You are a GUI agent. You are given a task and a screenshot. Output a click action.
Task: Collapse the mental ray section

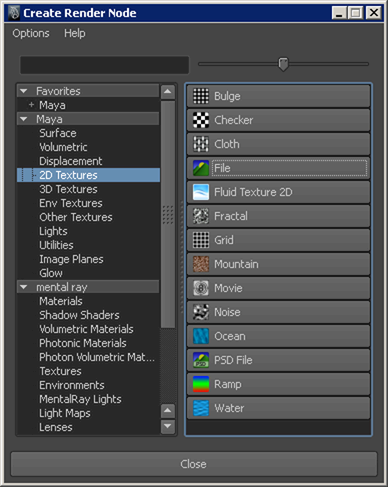tap(24, 287)
